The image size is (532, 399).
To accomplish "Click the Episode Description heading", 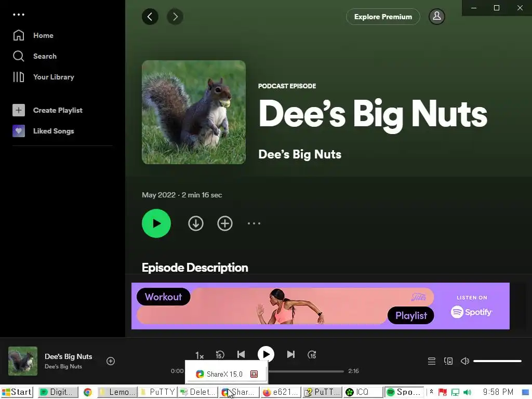I will (x=195, y=268).
